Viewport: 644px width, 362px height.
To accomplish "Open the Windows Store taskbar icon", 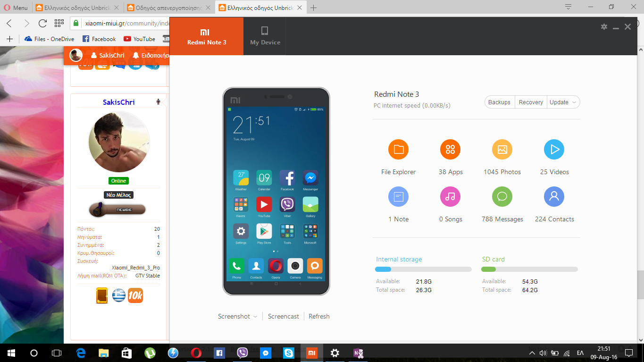I will [127, 353].
